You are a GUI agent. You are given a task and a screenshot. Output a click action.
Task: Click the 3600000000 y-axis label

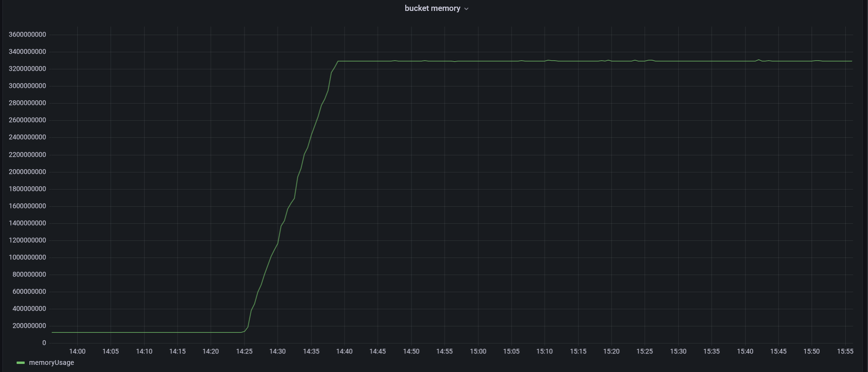click(28, 35)
